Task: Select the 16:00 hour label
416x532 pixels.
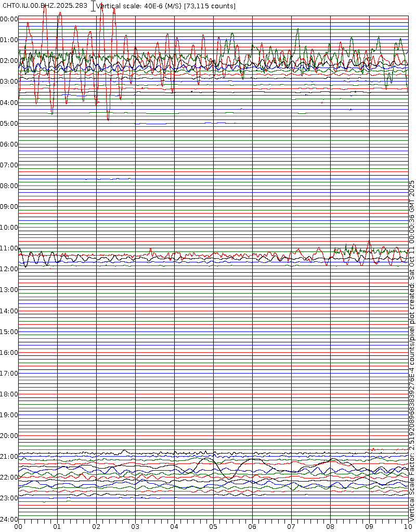Action: 9,353
